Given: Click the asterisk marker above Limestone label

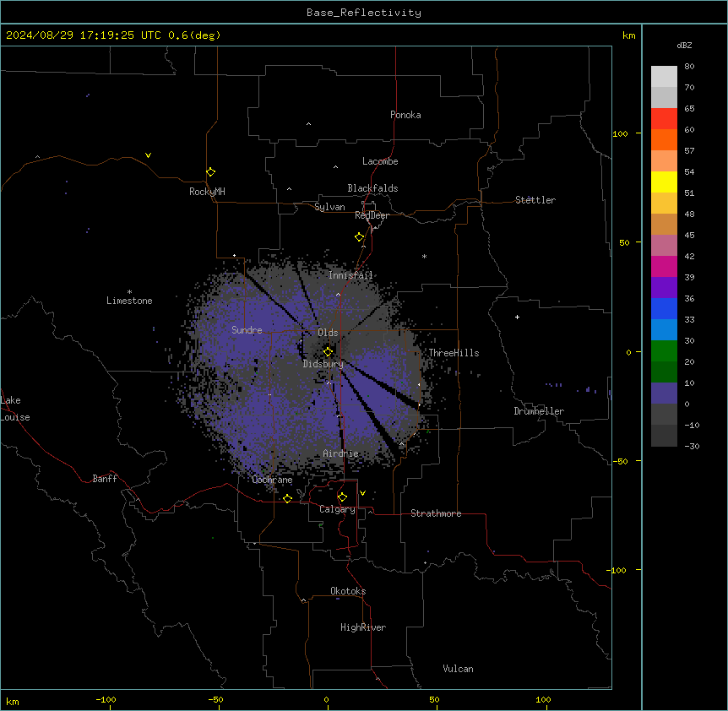Looking at the screenshot, I should pyautogui.click(x=129, y=292).
